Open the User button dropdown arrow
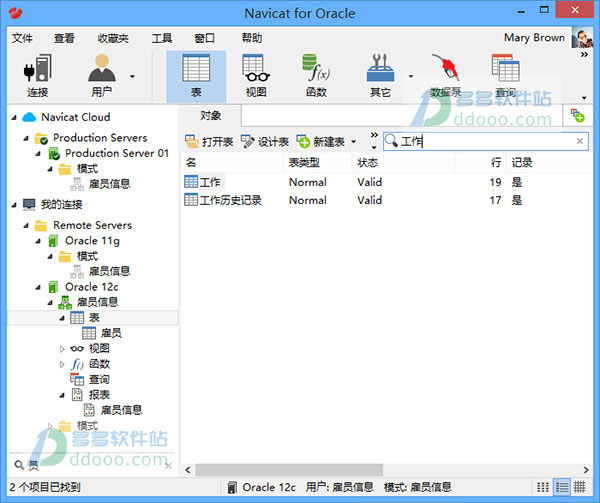The height and width of the screenshot is (503, 600). (x=132, y=77)
